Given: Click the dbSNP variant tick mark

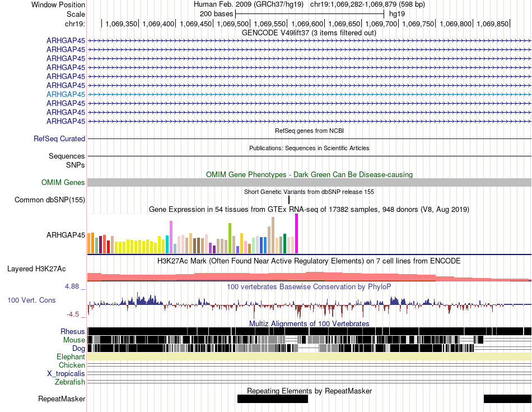Looking at the screenshot, I should point(289,200).
